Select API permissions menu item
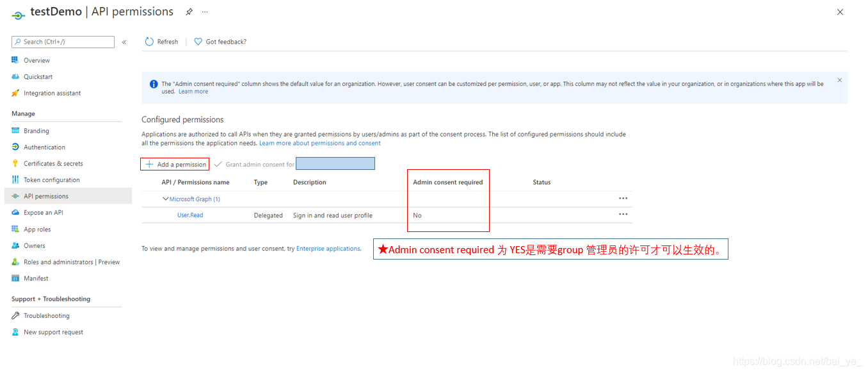The image size is (868, 373). (68, 196)
